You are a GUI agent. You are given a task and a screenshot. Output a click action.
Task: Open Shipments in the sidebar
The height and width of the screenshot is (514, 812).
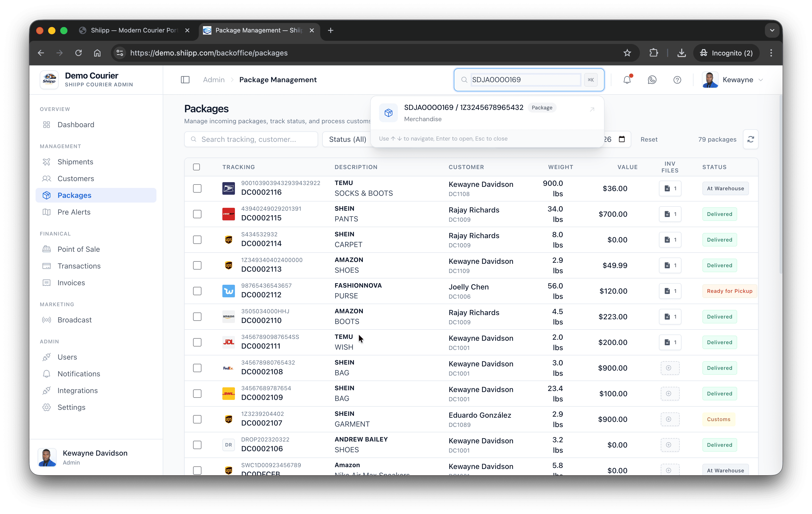pos(75,161)
